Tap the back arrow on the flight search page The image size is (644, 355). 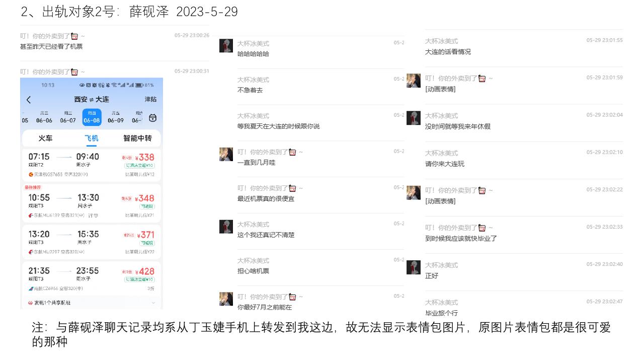28,99
